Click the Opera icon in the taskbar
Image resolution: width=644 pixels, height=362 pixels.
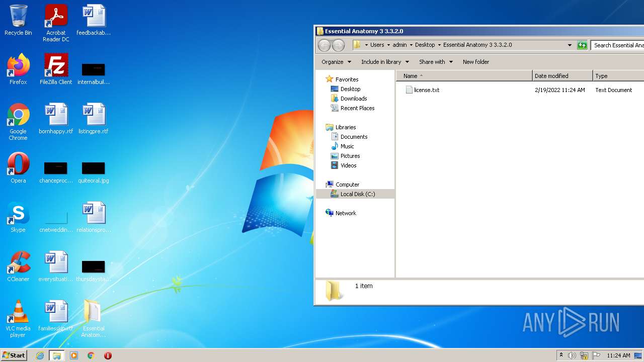click(x=108, y=355)
